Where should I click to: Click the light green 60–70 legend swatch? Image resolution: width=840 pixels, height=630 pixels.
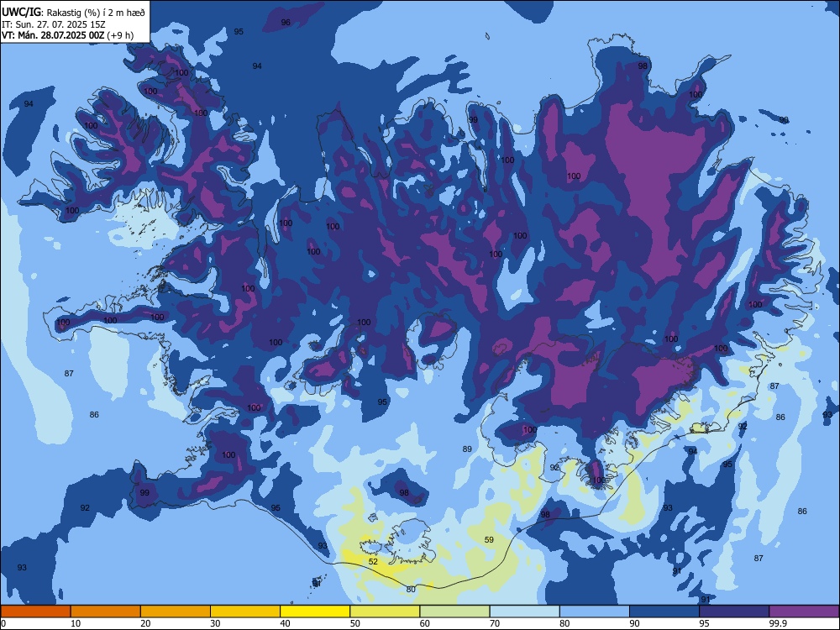pyautogui.click(x=454, y=612)
